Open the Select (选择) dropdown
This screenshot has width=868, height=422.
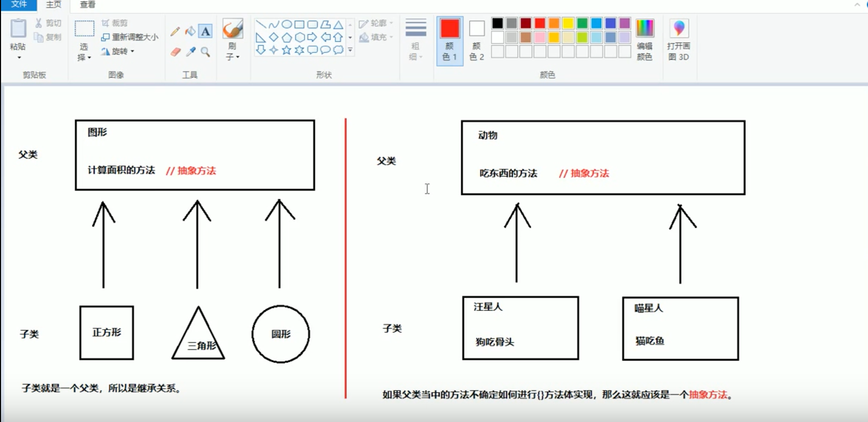(x=84, y=52)
